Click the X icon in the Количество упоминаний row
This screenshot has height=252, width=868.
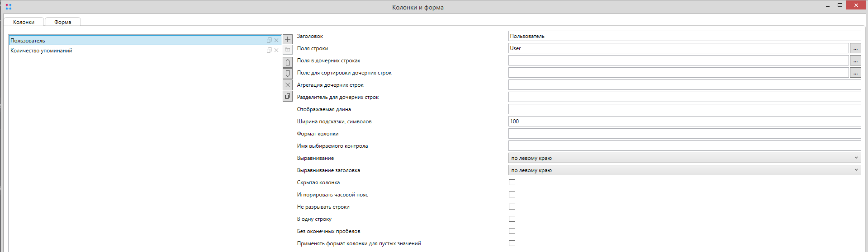[276, 50]
